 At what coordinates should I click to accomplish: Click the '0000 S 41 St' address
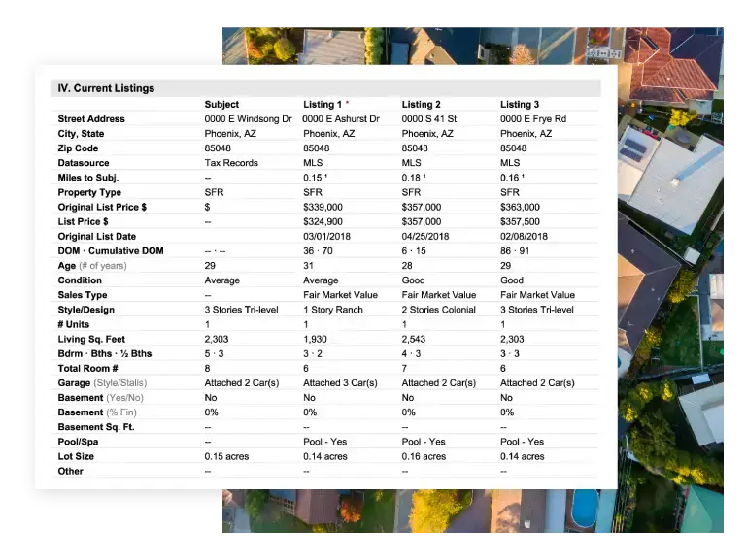point(428,119)
